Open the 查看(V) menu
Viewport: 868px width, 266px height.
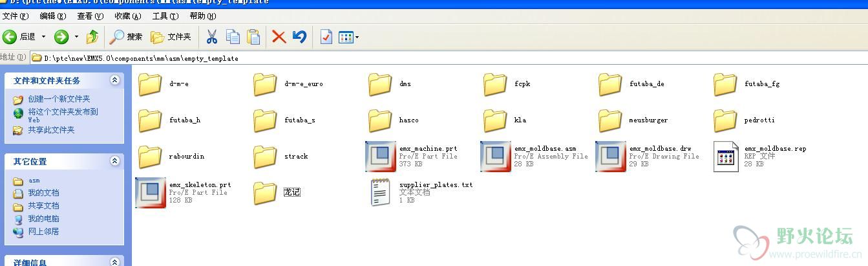[90, 16]
